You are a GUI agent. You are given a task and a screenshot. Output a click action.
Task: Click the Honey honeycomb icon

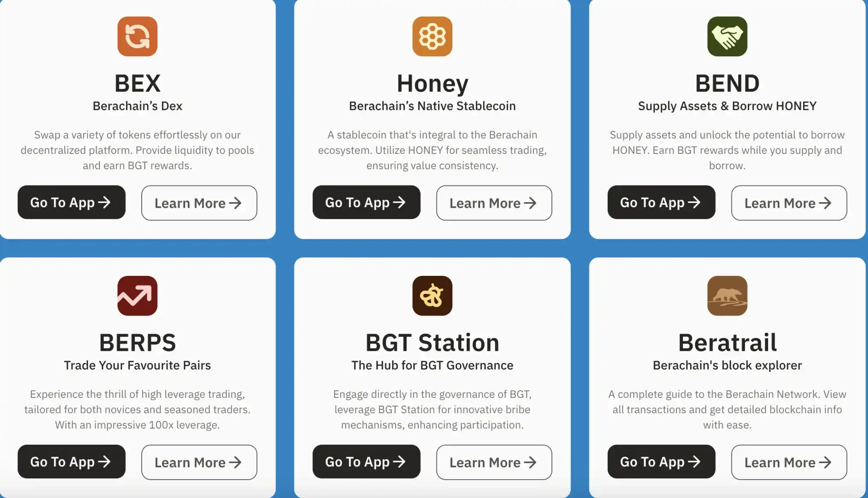click(x=432, y=36)
